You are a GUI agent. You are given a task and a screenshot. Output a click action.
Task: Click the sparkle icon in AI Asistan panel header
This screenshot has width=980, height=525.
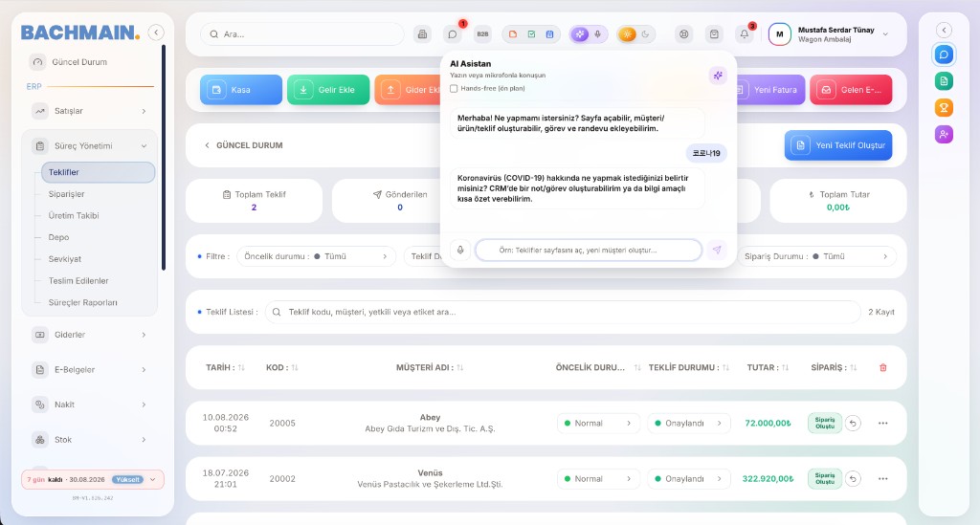point(718,76)
